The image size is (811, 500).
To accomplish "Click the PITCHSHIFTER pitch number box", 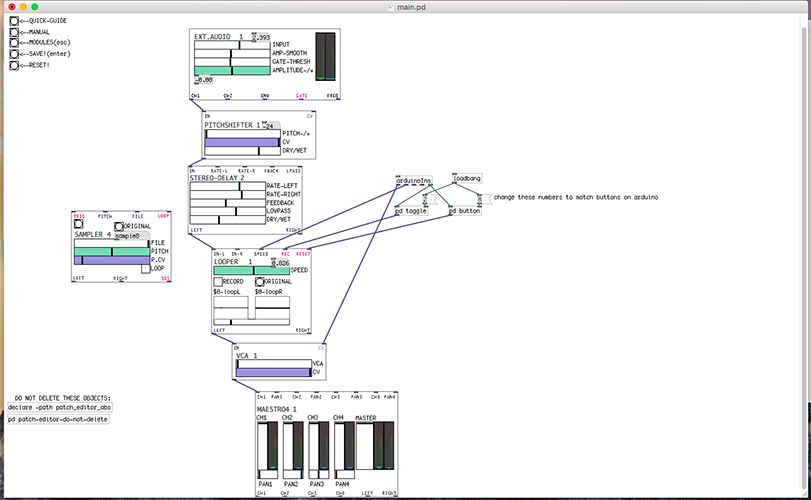I will click(270, 126).
